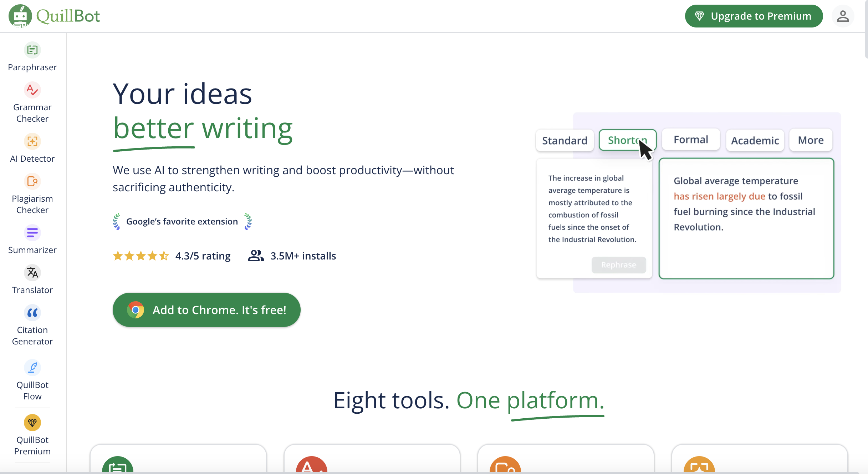Launch the Plagiarism Checker sidebar icon
The height and width of the screenshot is (474, 868).
tap(32, 181)
